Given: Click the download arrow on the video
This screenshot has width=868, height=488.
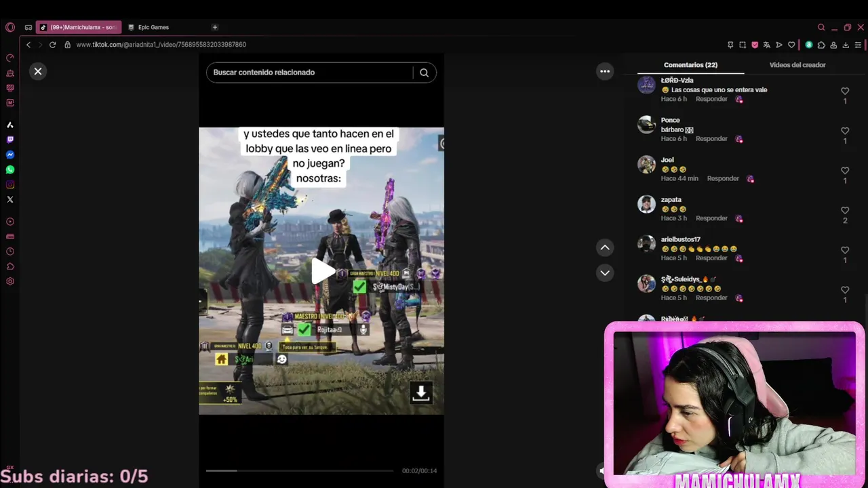Looking at the screenshot, I should tap(420, 392).
